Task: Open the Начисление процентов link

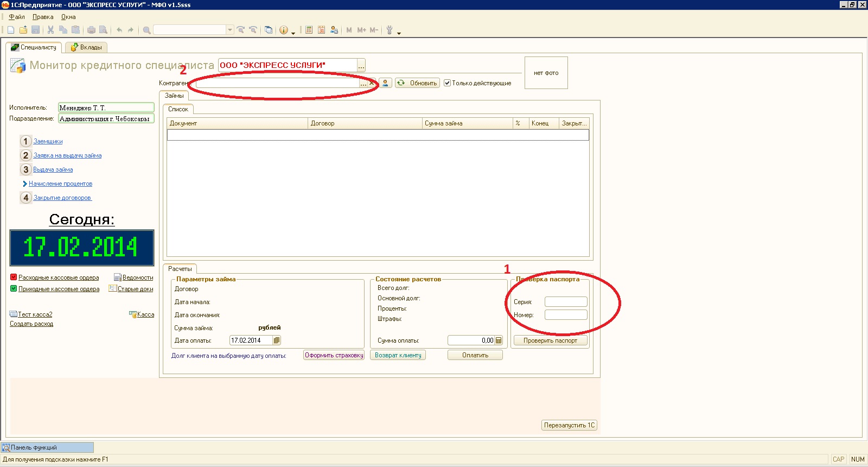Action: click(60, 184)
